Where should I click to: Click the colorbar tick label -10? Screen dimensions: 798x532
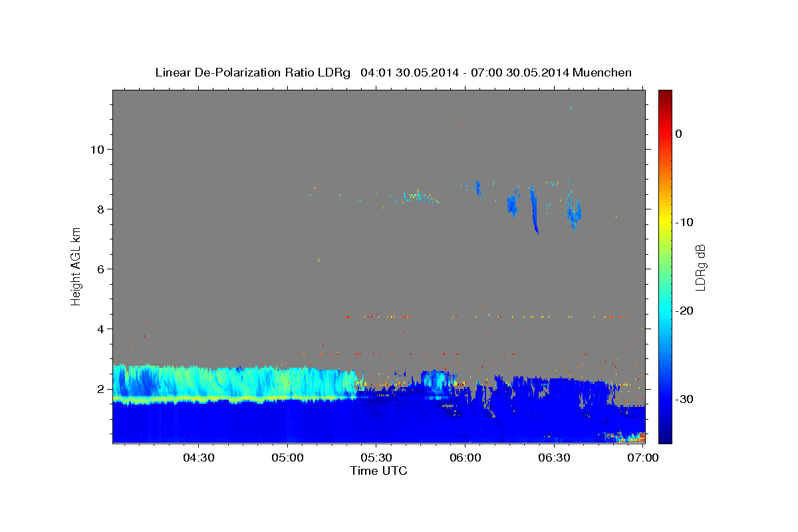tap(684, 222)
